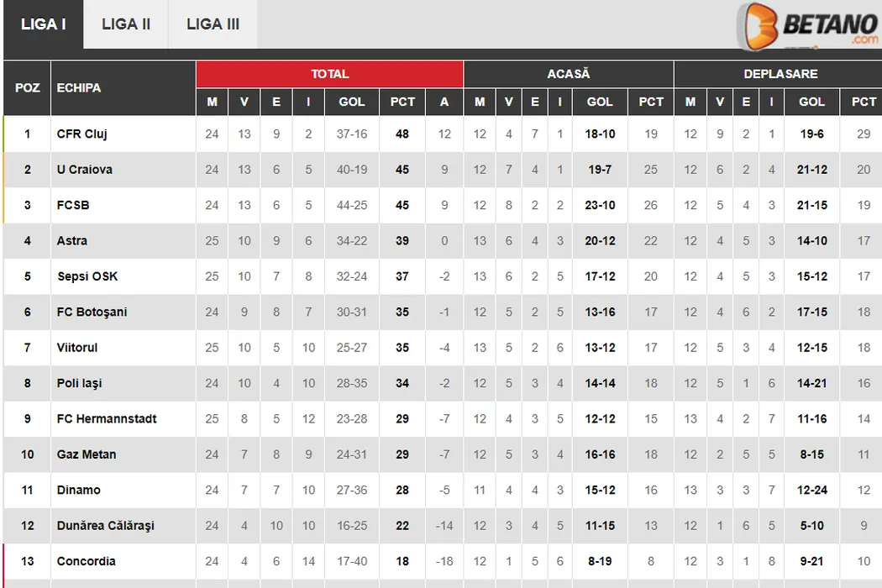The height and width of the screenshot is (588, 882).
Task: Click the DEPLASARE column group header
Action: tap(780, 74)
